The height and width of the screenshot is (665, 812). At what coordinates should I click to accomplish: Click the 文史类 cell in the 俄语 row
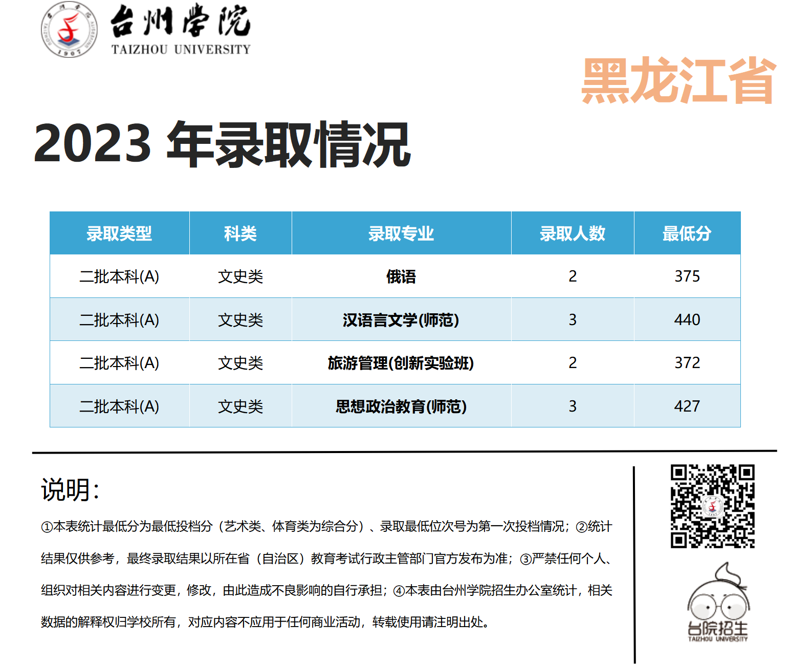[x=240, y=276]
